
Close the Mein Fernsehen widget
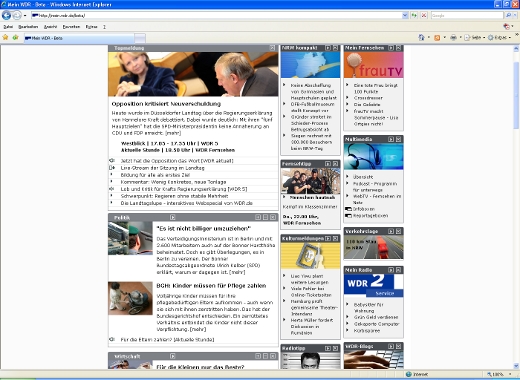coord(398,48)
